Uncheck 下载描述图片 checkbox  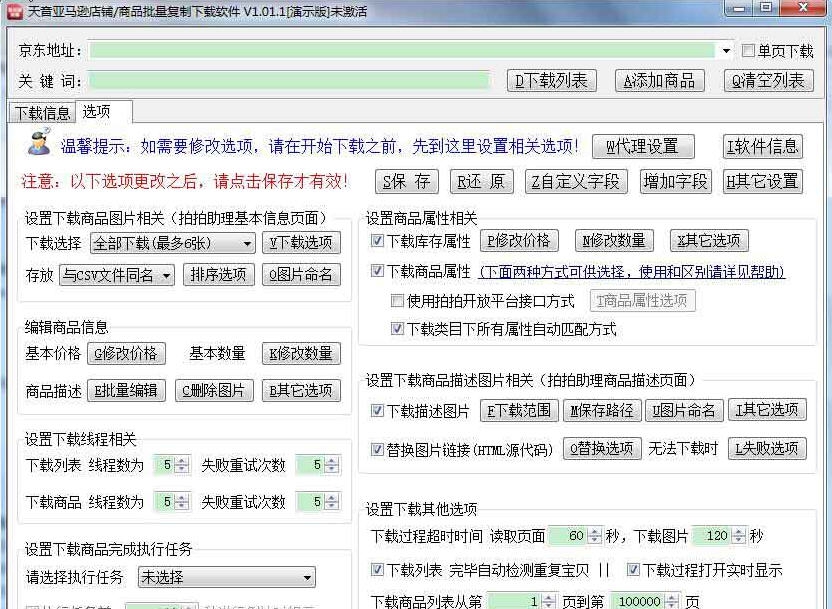(x=377, y=411)
